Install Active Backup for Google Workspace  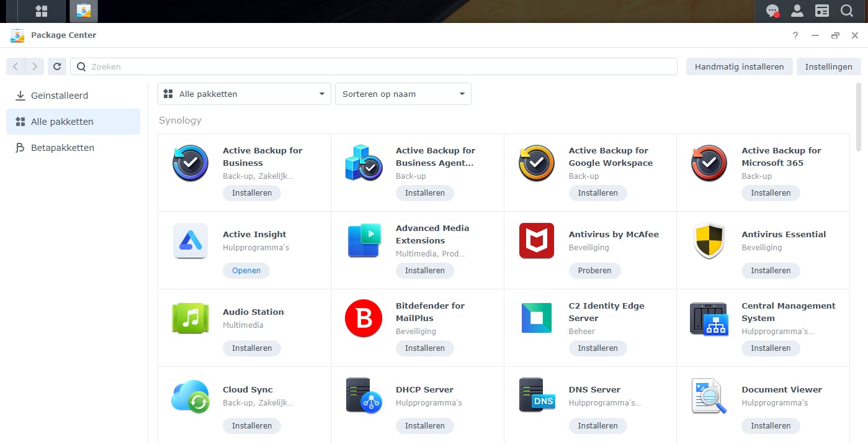pyautogui.click(x=598, y=193)
